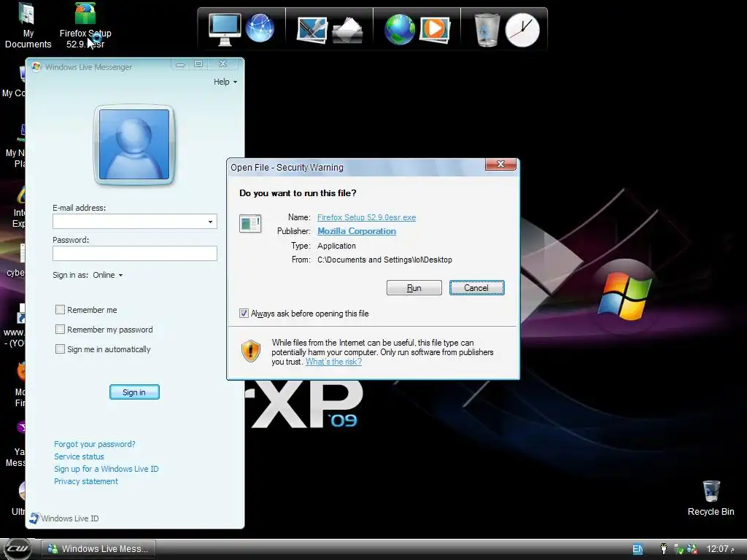Screen dimensions: 747x560
Task: Click the Messenger Sign in button
Action: point(134,392)
